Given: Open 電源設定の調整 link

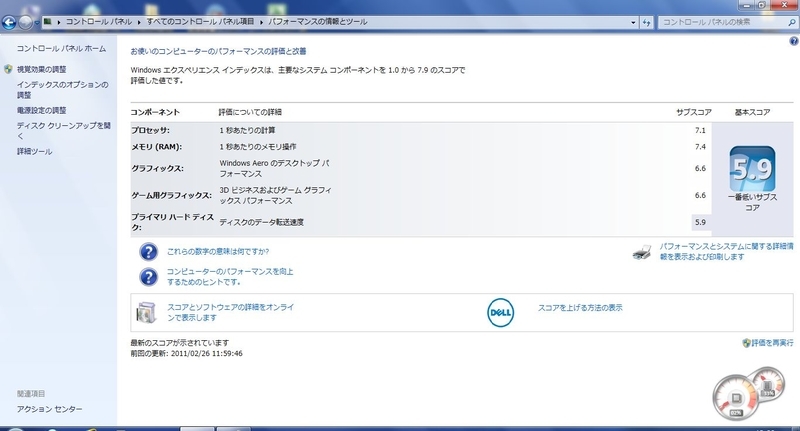Looking at the screenshot, I should pos(42,110).
